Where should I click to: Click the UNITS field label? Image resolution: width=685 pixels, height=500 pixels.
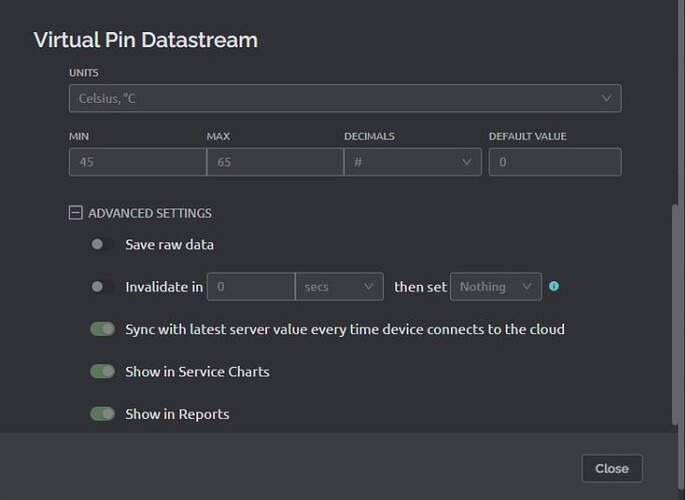click(x=83, y=72)
